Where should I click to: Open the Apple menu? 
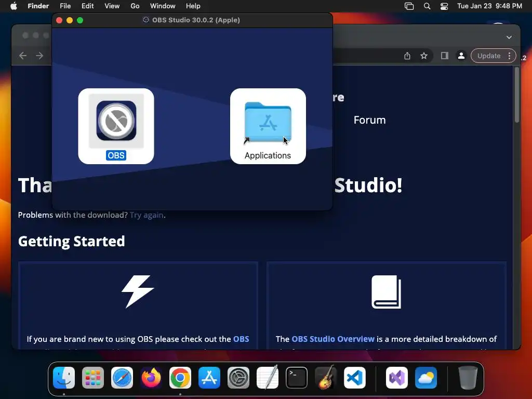coord(14,6)
